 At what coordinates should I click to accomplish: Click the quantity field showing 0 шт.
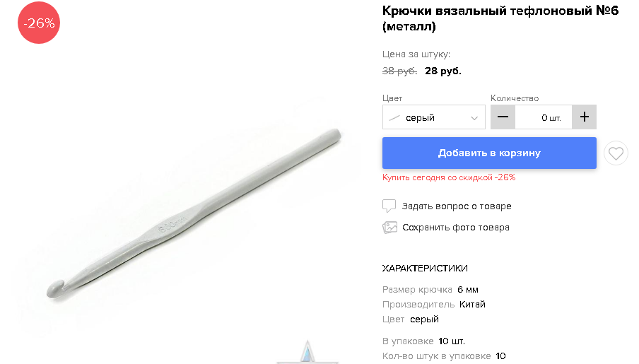pos(544,117)
